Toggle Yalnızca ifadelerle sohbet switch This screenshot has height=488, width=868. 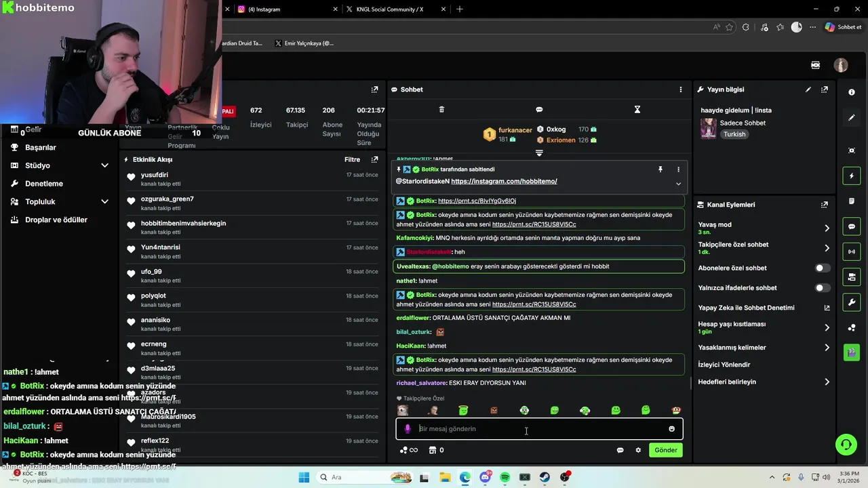pos(822,288)
